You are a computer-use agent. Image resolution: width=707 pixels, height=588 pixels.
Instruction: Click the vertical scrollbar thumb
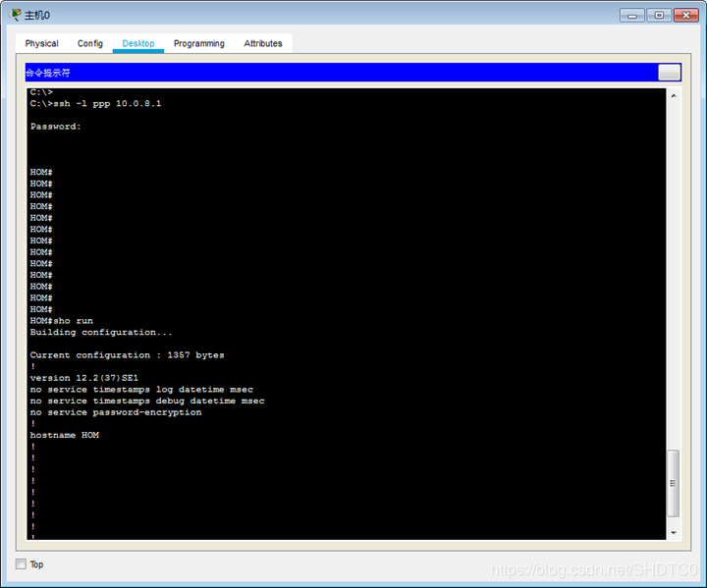coord(673,483)
